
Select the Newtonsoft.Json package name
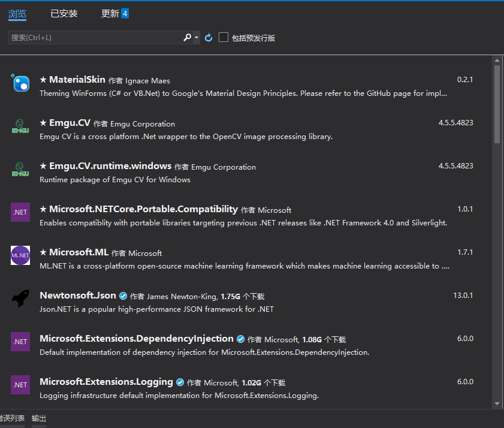point(78,295)
